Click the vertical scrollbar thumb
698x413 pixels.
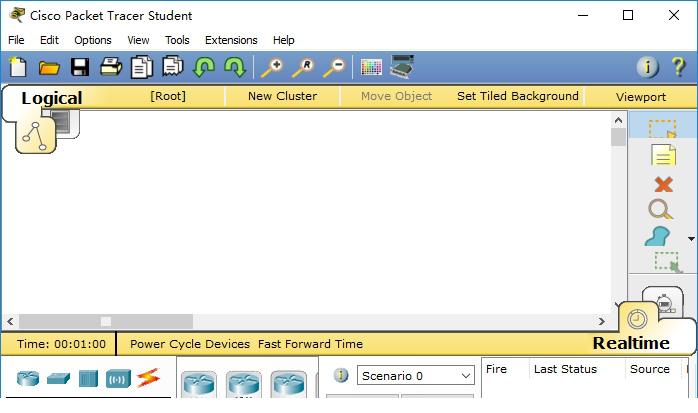pyautogui.click(x=618, y=137)
